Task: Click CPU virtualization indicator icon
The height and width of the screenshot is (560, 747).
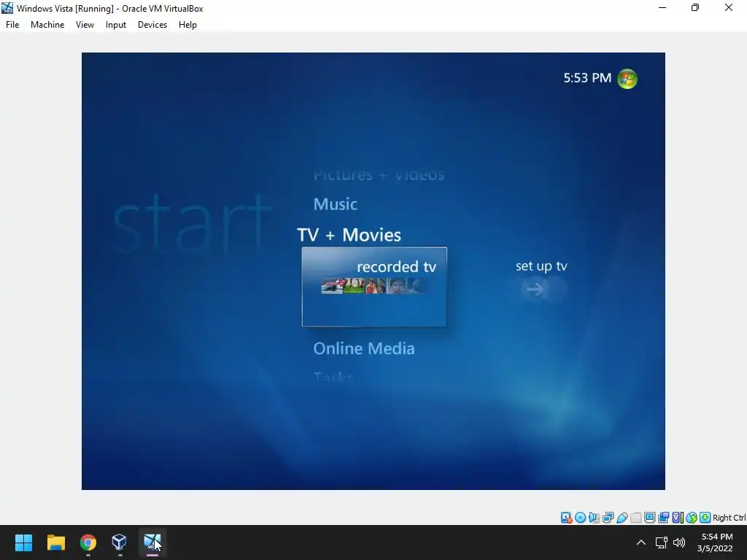Action: click(678, 518)
